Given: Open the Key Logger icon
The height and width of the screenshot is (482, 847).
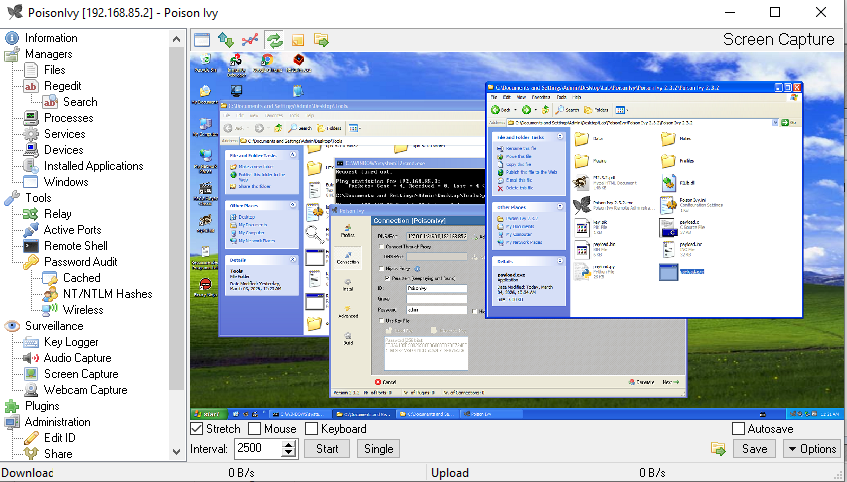Looking at the screenshot, I should pyautogui.click(x=30, y=342).
